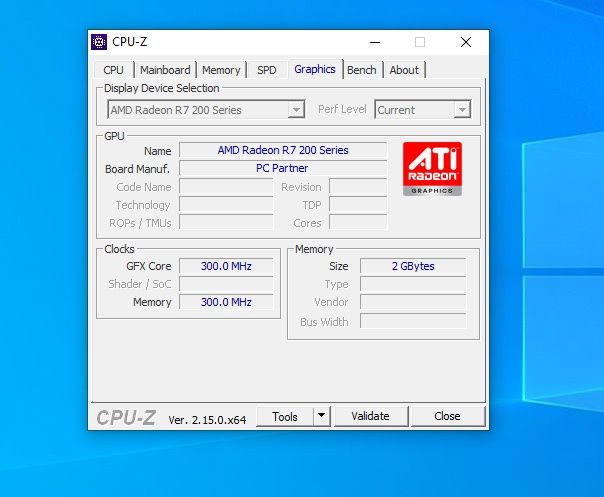Screen dimensions: 604x497
Task: Click the empty memory Vendor field
Action: (413, 302)
